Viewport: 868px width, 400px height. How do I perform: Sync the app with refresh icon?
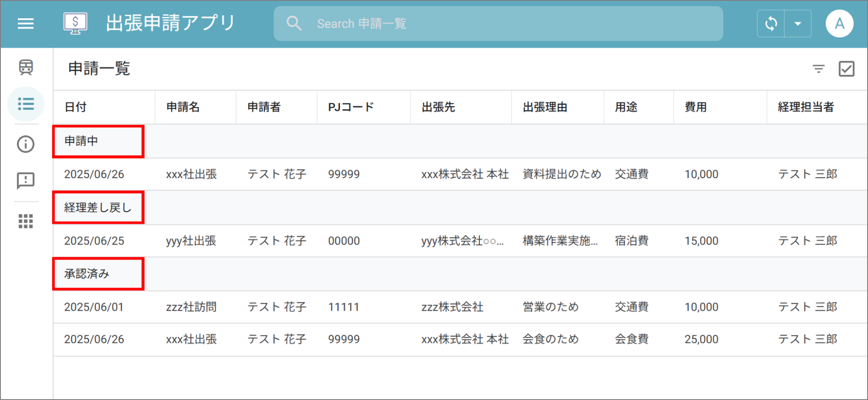tap(771, 23)
